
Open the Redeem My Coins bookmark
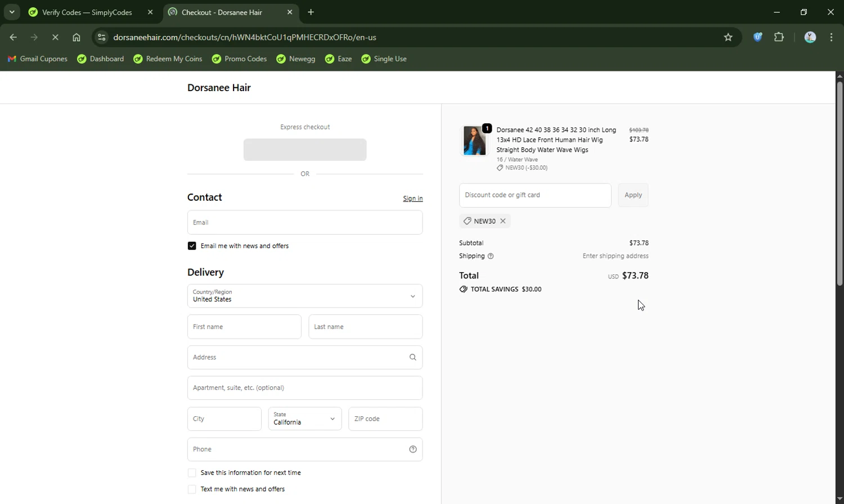click(168, 59)
